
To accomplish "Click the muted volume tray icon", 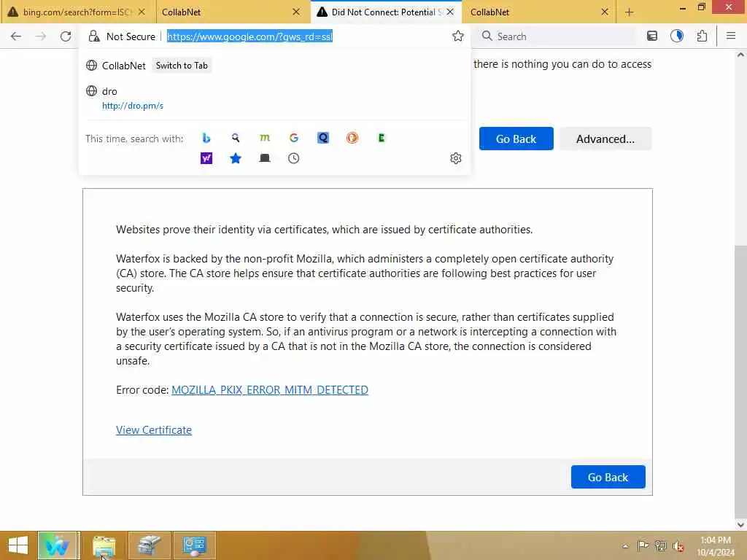I will [678, 545].
